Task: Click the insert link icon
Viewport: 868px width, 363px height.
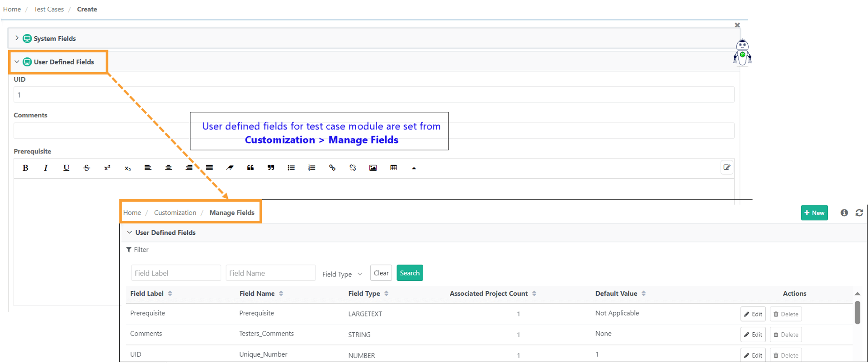Action: click(x=332, y=168)
